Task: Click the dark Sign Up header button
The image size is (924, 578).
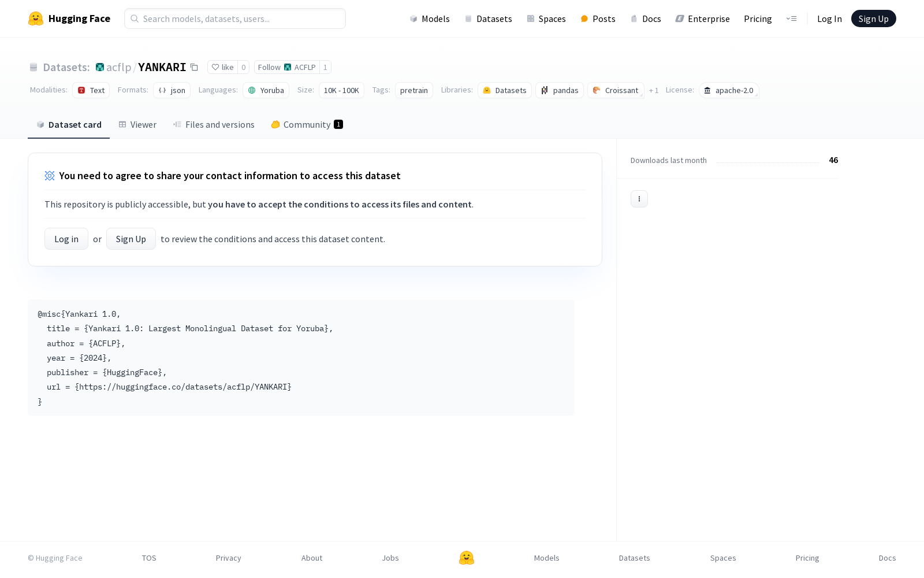Action: (873, 18)
